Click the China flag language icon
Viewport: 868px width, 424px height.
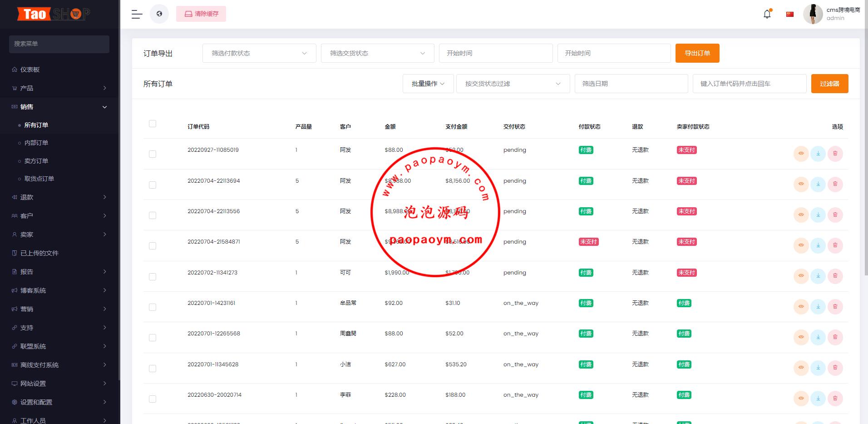click(789, 14)
